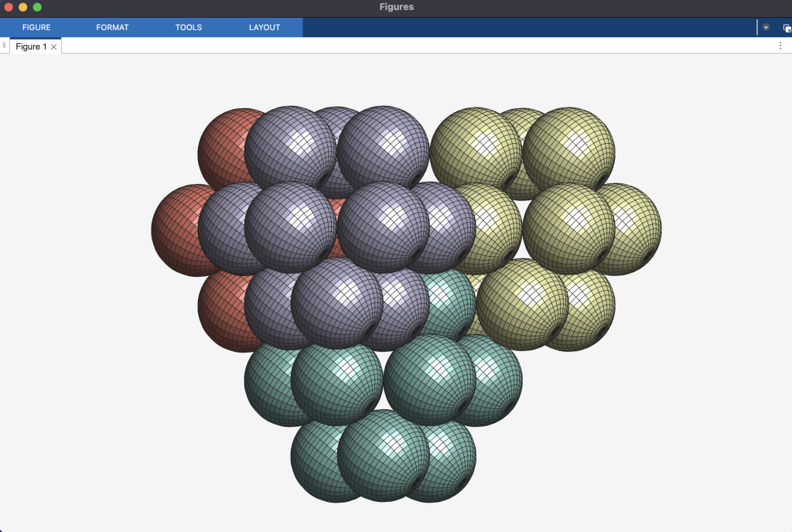
Task: Open the TOOLS ribbon tab
Action: 188,27
